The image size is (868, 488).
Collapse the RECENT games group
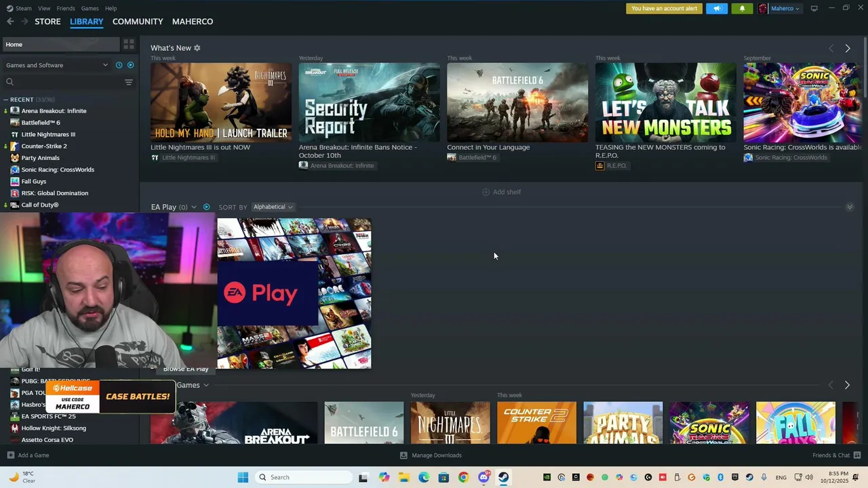[6, 100]
